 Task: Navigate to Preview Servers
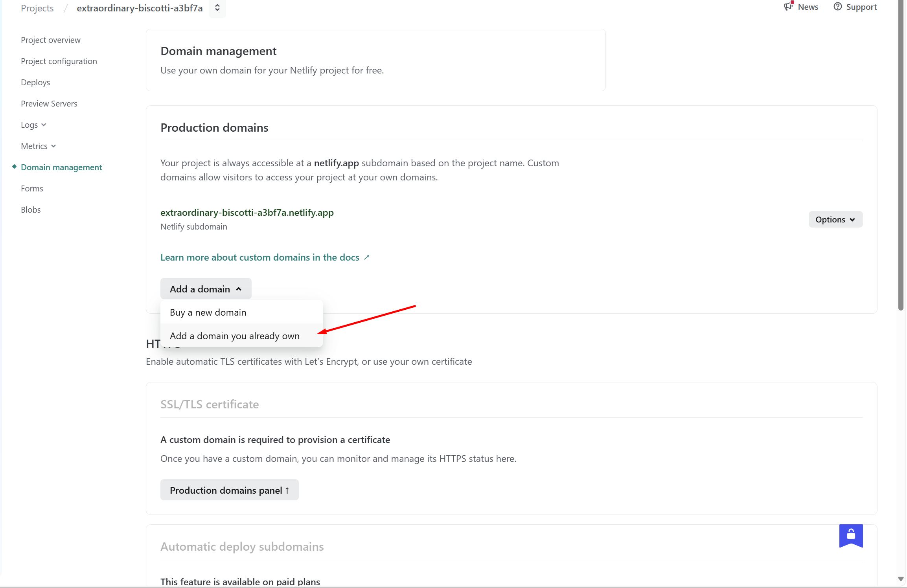[49, 104]
